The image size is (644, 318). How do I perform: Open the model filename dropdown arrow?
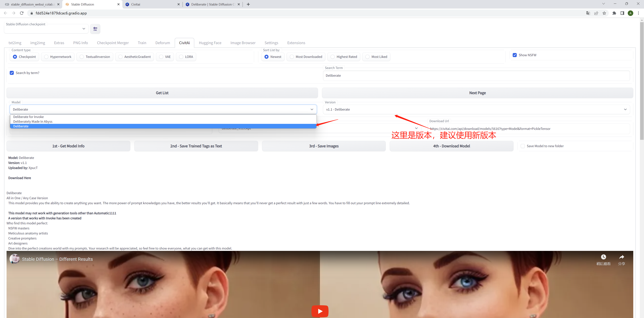tap(416, 128)
